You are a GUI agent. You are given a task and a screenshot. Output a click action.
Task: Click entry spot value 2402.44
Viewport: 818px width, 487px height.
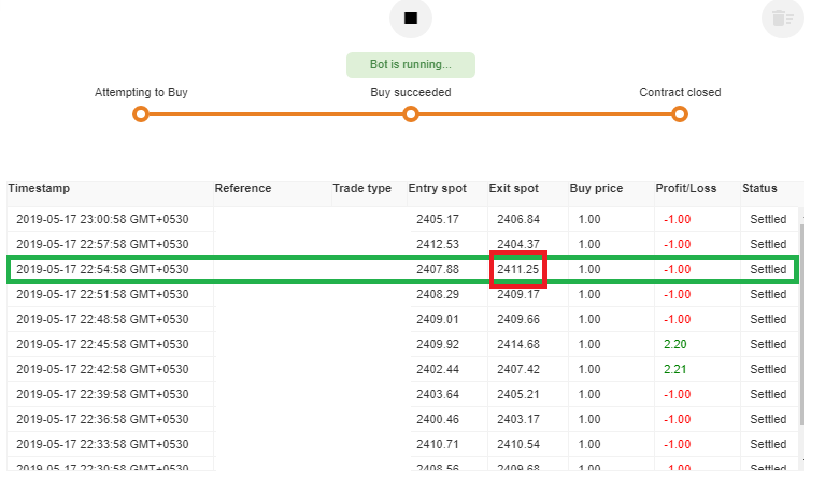[x=437, y=369]
